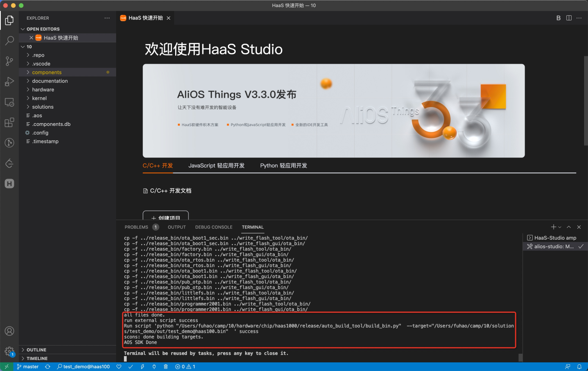Open the Source Control view icon
This screenshot has width=588, height=371.
click(9, 61)
